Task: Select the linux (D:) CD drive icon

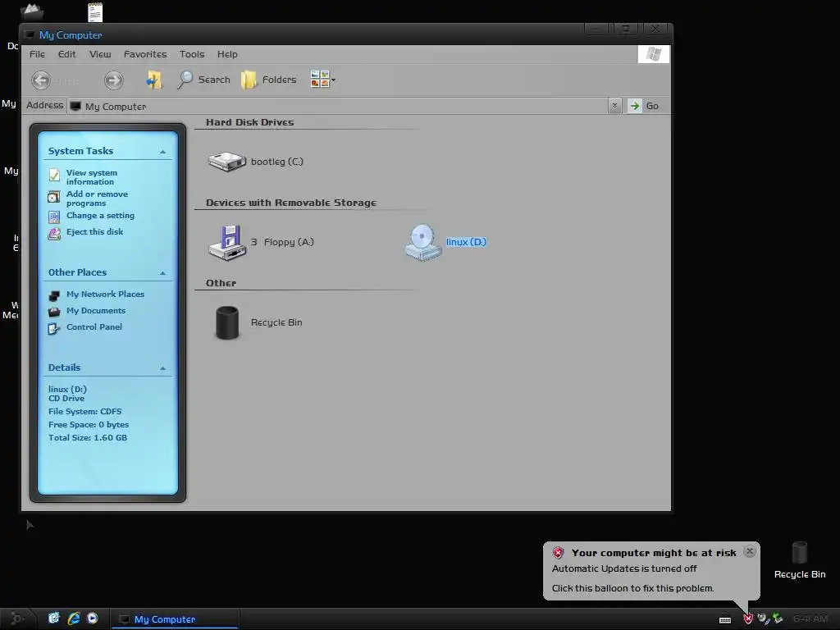Action: click(x=423, y=242)
